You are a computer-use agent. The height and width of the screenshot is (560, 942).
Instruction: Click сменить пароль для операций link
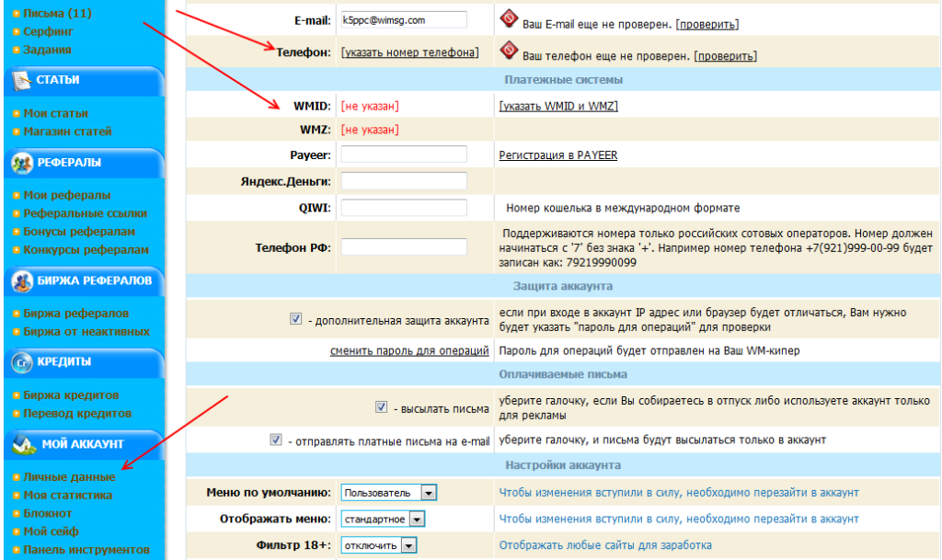(409, 351)
